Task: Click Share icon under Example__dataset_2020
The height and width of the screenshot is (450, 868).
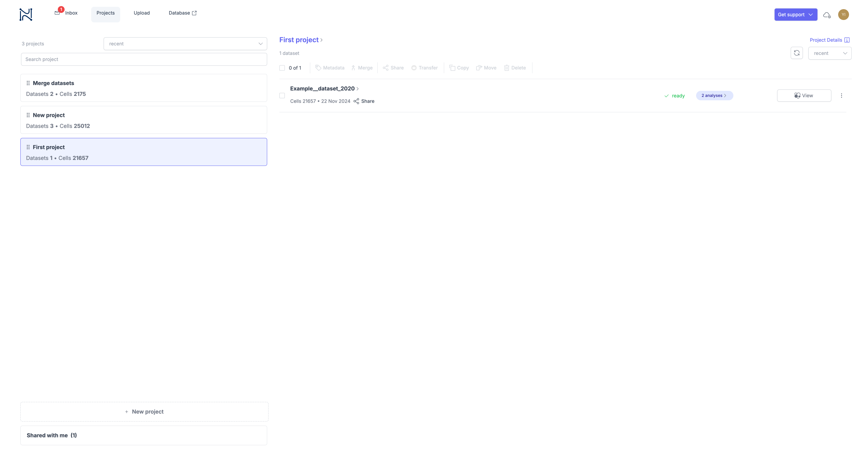Action: coord(356,101)
